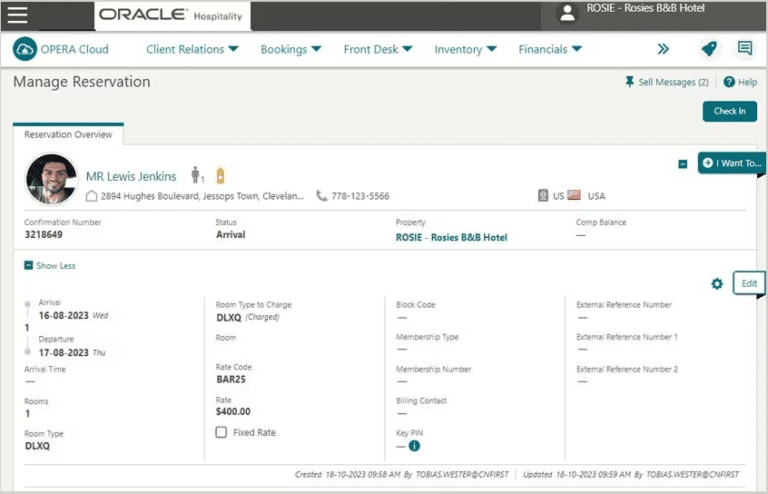Open the messages chat icon

tap(744, 48)
